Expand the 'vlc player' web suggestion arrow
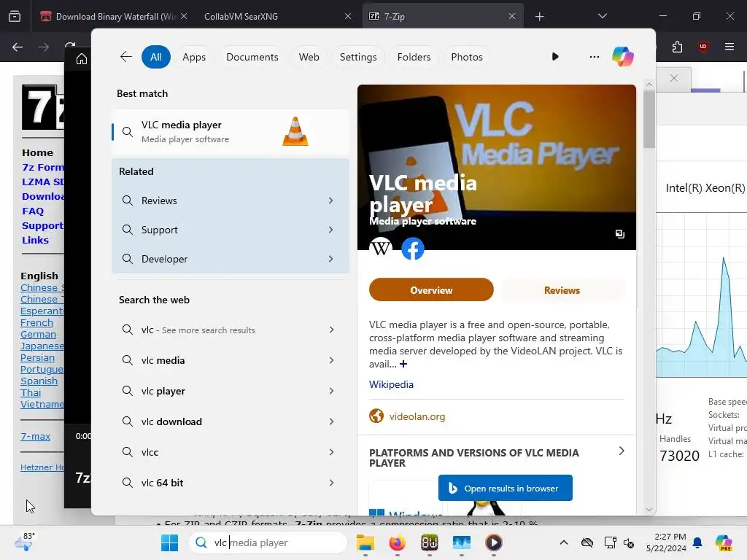747x560 pixels. point(332,391)
